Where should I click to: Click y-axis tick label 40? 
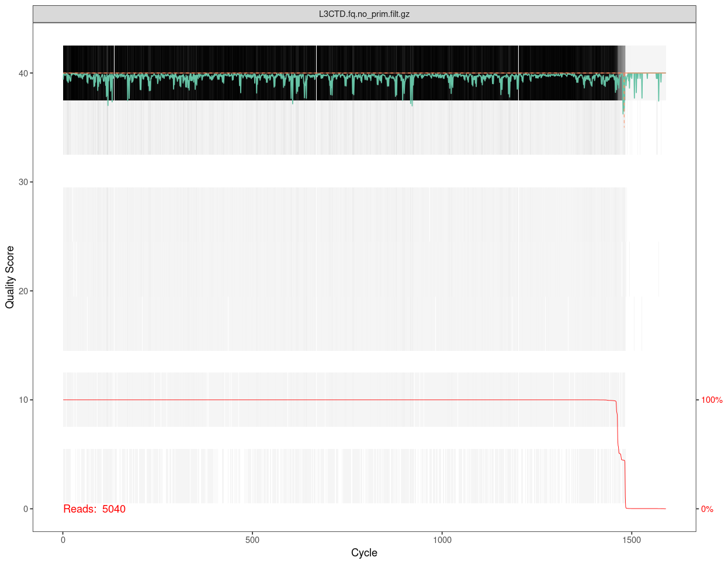click(23, 73)
